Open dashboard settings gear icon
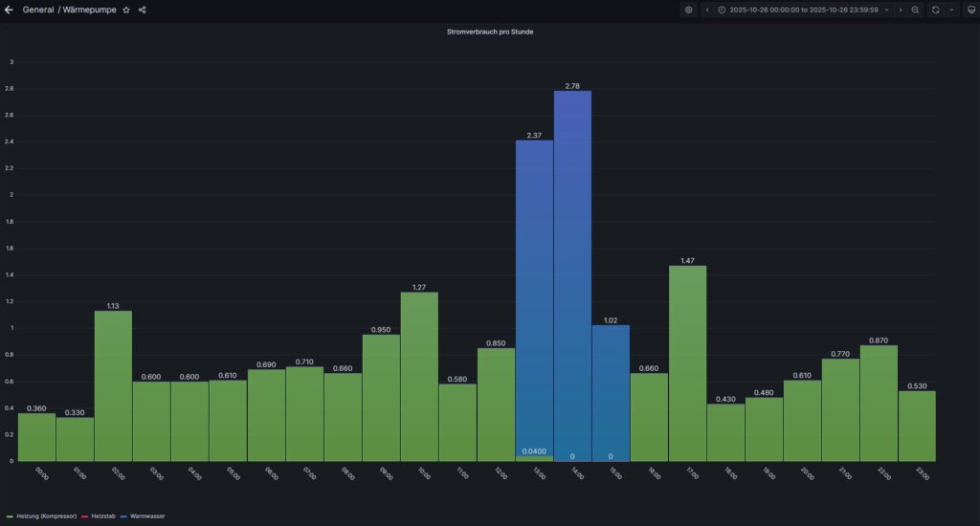980x526 pixels. pyautogui.click(x=688, y=10)
